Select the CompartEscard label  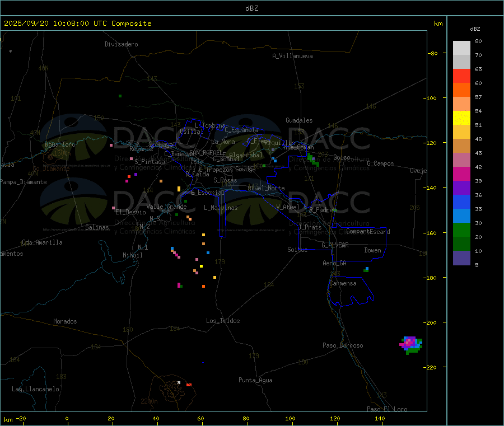[x=368, y=232]
